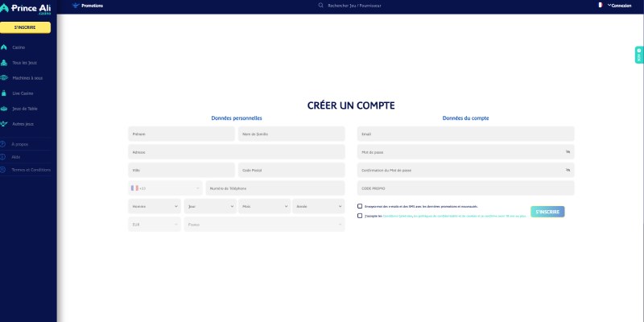Check the J'accepte les conditions checkbox
Screen dimensions: 644x322
[x=360, y=216]
